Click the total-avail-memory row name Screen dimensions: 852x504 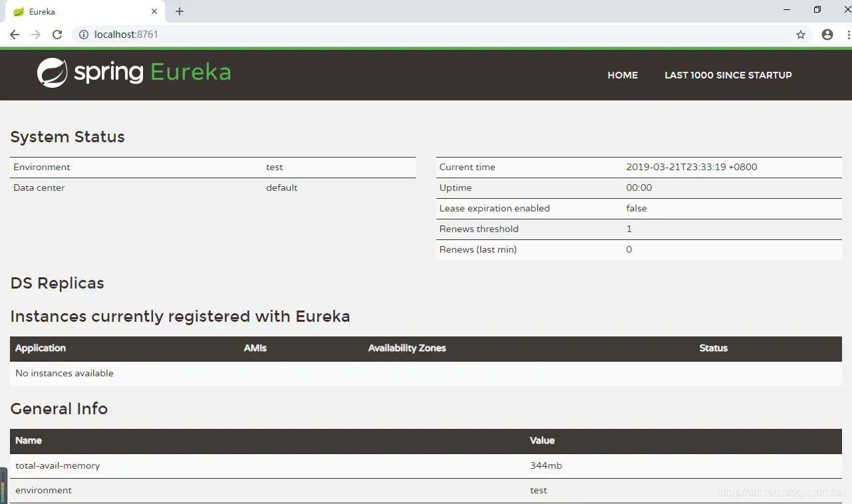tap(57, 465)
